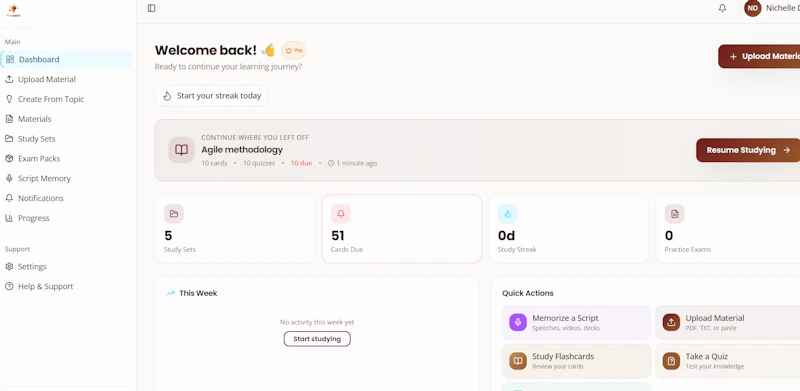
Task: Click the Upload Material sidebar icon
Action: (9, 79)
